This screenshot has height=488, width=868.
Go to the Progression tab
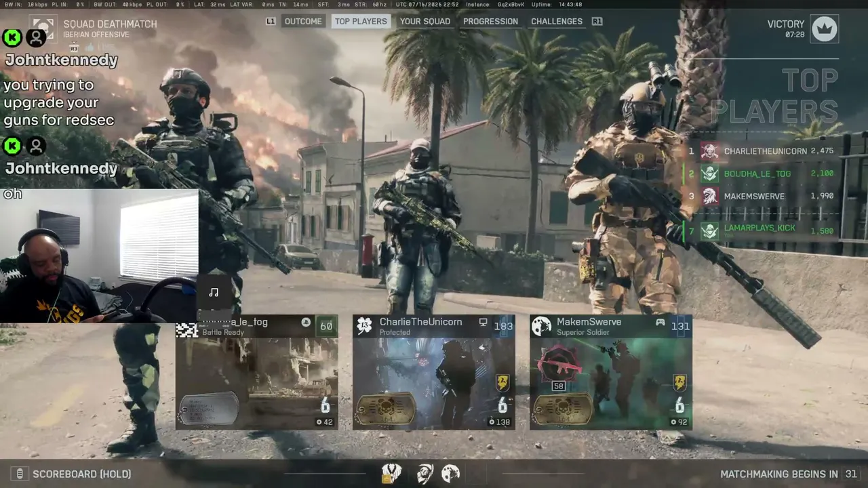click(x=490, y=21)
